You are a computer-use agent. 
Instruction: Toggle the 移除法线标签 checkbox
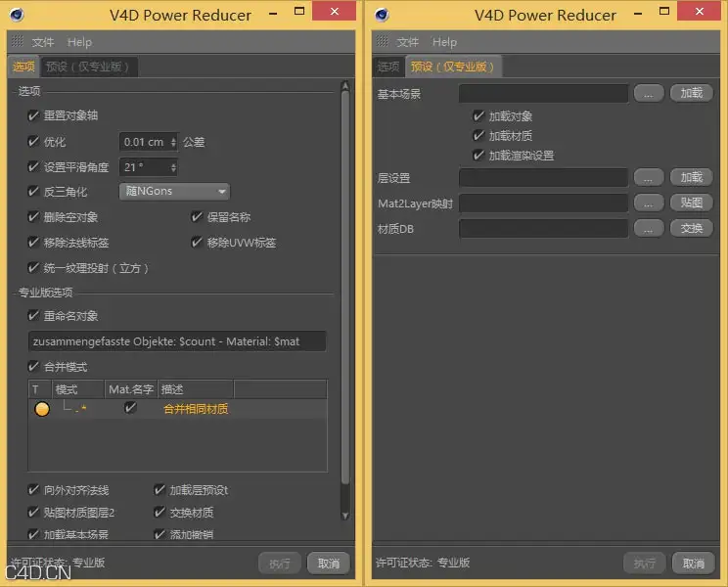(33, 243)
